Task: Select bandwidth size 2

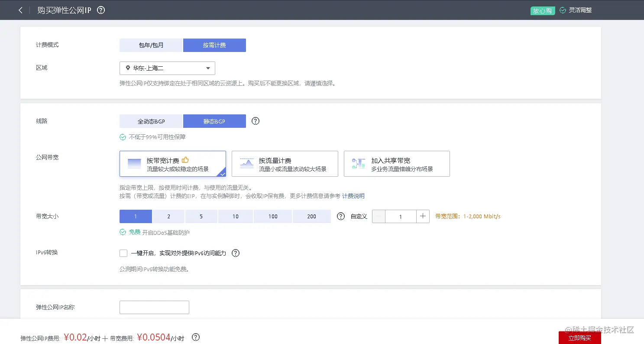Action: click(168, 216)
